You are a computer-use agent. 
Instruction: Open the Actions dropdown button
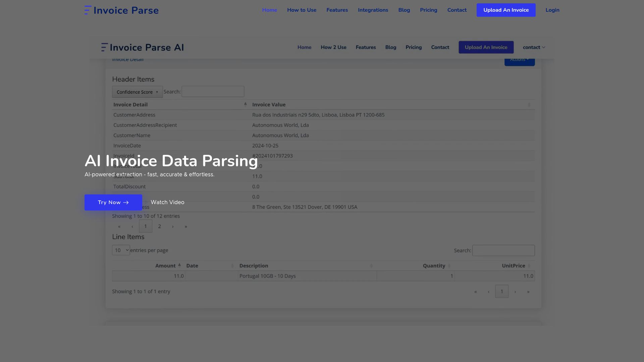520,61
